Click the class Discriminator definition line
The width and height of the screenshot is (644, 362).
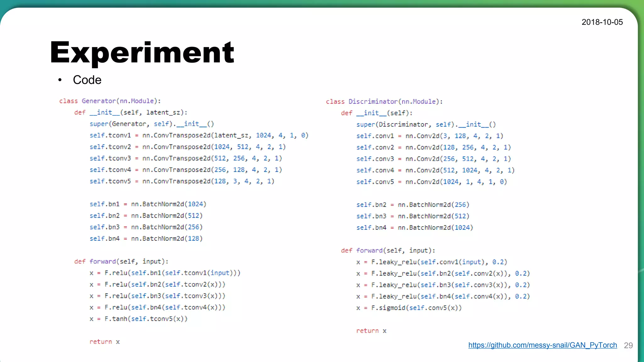pos(384,101)
